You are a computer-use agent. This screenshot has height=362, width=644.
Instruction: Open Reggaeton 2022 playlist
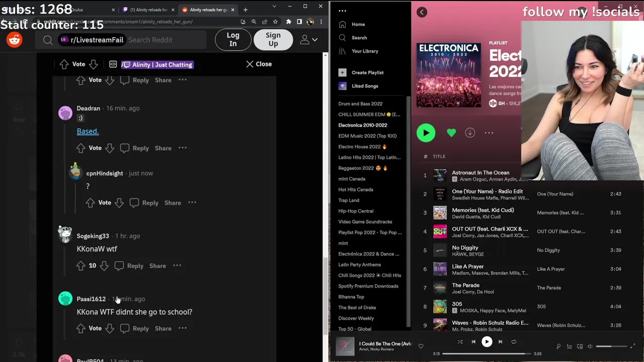coord(363,168)
